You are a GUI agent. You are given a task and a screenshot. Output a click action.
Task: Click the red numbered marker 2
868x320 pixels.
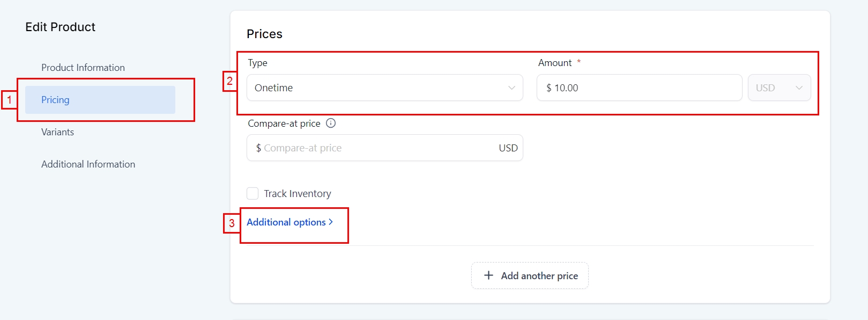[230, 82]
